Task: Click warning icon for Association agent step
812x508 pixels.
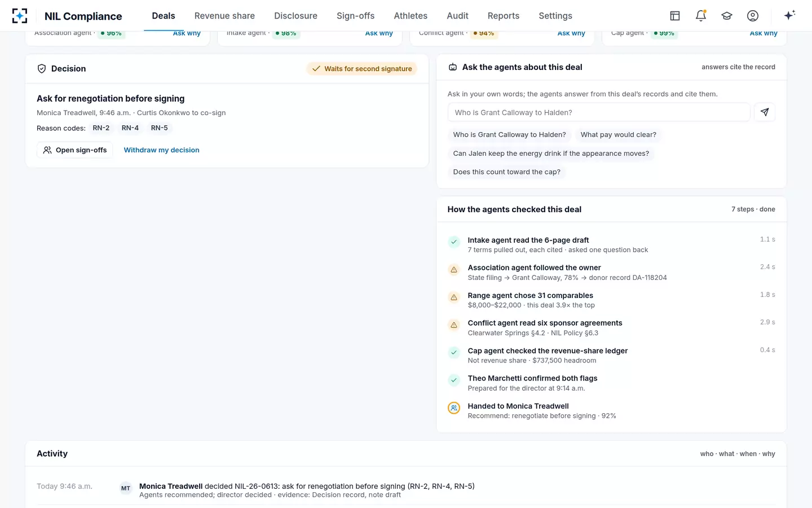Action: pyautogui.click(x=454, y=270)
